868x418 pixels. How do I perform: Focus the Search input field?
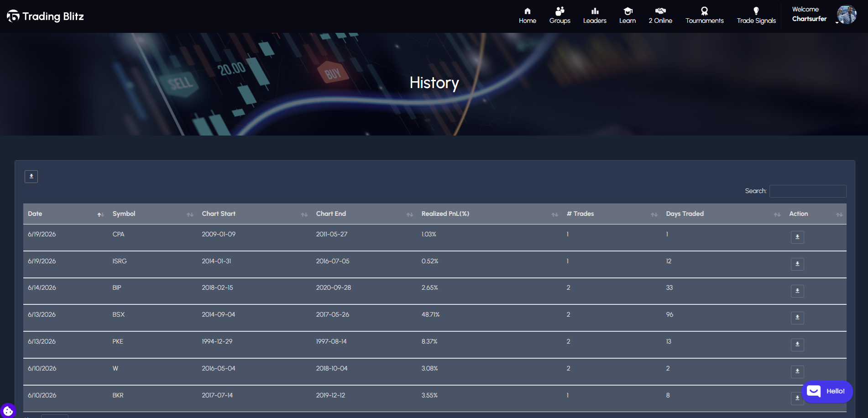tap(807, 191)
